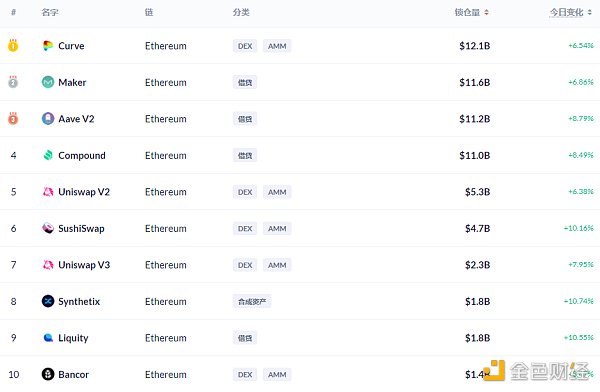Click the gold first-place medal icon

point(13,45)
